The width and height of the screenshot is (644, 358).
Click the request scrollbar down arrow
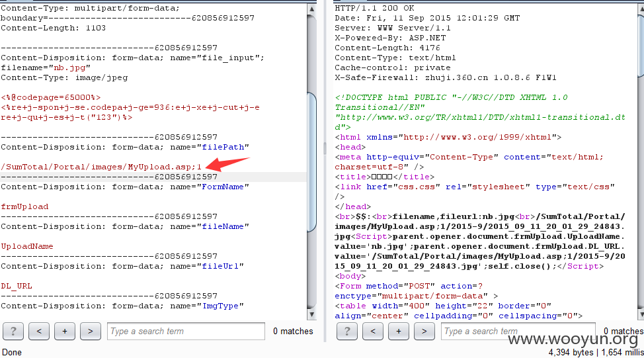311,315
